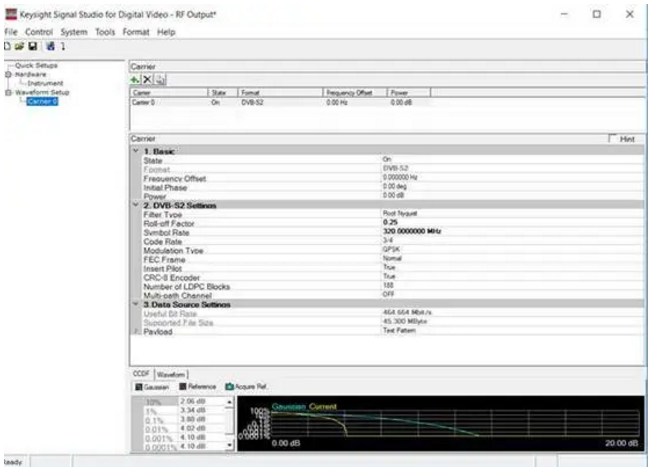Click the Code Rate value 3/4
649x467 pixels.
coord(512,241)
